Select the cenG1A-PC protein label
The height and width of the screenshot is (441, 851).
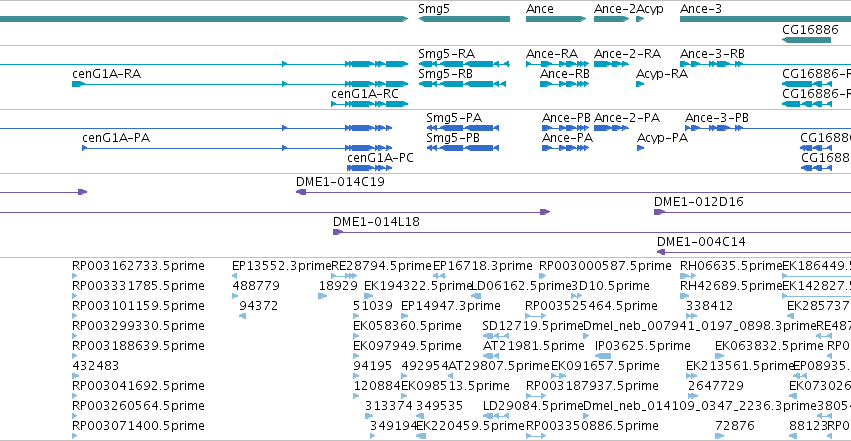[x=380, y=158]
